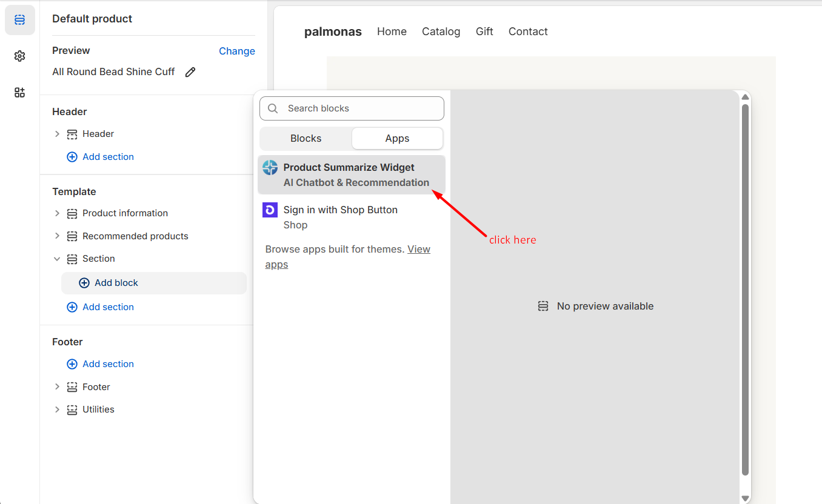Viewport: 822px width, 504px height.
Task: Open the View apps link
Action: click(419, 249)
